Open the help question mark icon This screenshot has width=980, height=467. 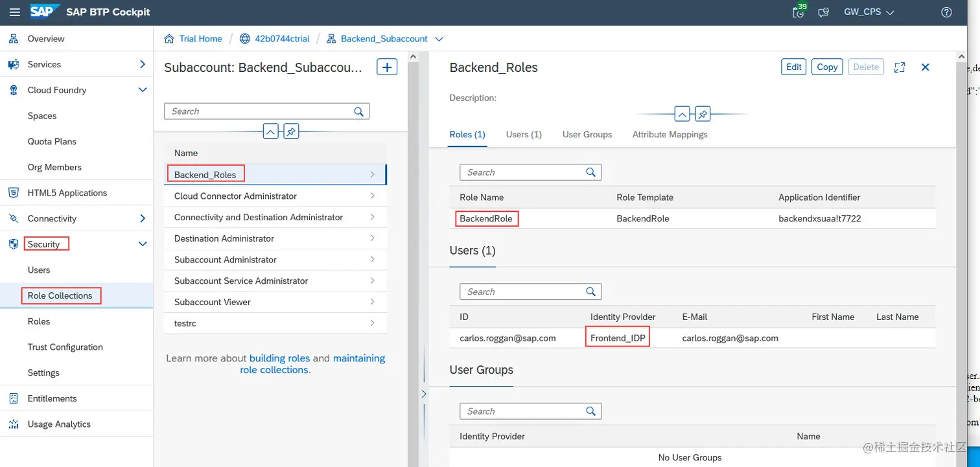(x=946, y=12)
